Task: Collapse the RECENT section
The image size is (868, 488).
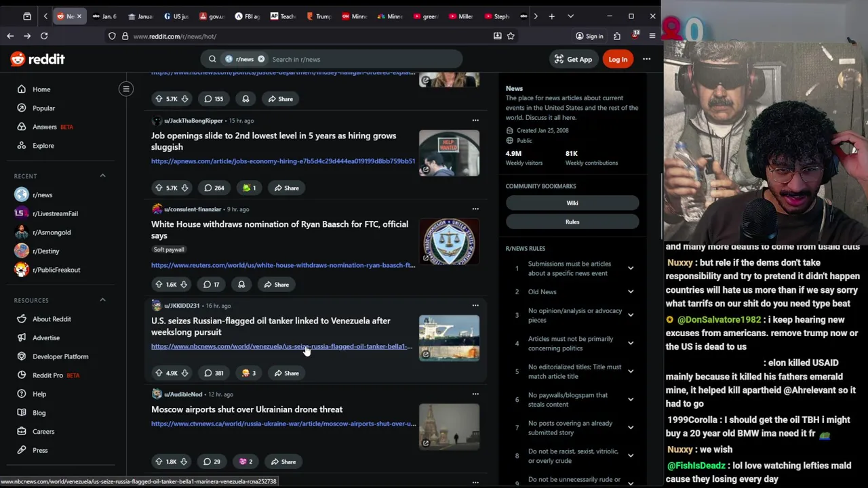Action: [x=102, y=176]
